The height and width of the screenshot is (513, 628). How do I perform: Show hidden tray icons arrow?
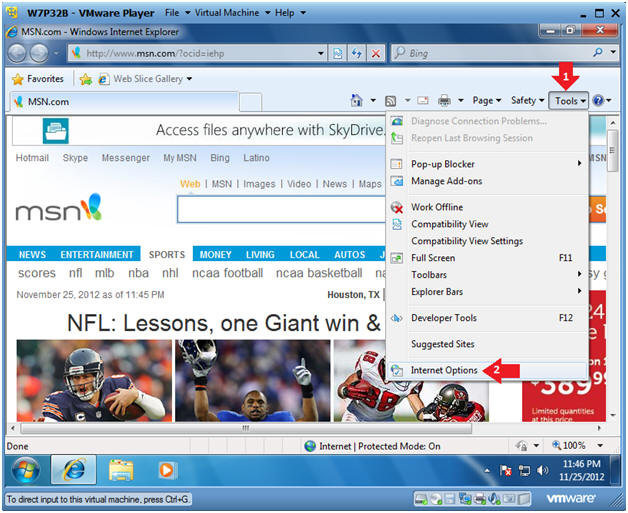(487, 471)
